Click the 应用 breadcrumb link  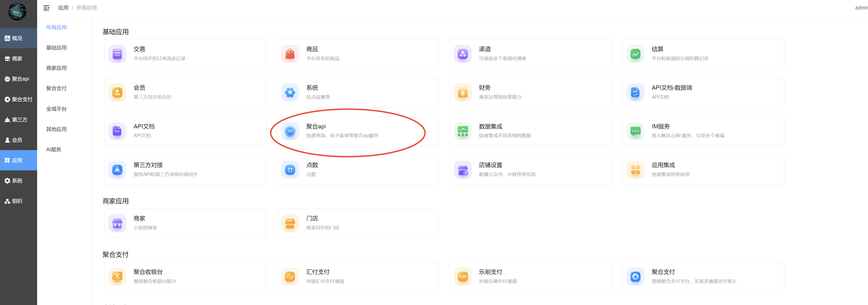tap(63, 8)
